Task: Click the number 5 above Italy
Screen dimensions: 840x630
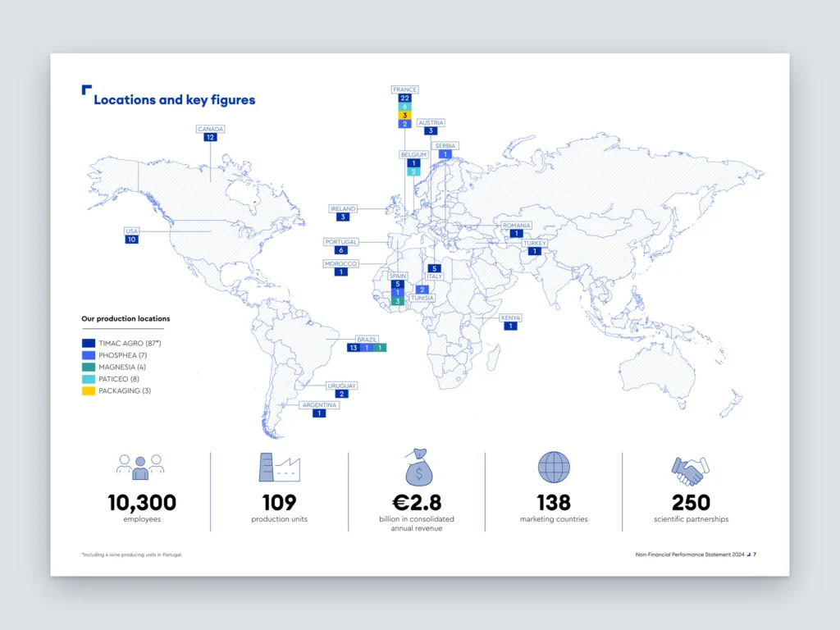Action: 435,268
